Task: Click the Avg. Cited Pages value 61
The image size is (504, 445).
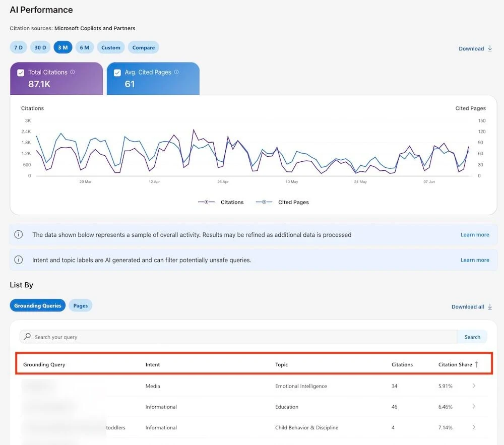Action: point(130,84)
